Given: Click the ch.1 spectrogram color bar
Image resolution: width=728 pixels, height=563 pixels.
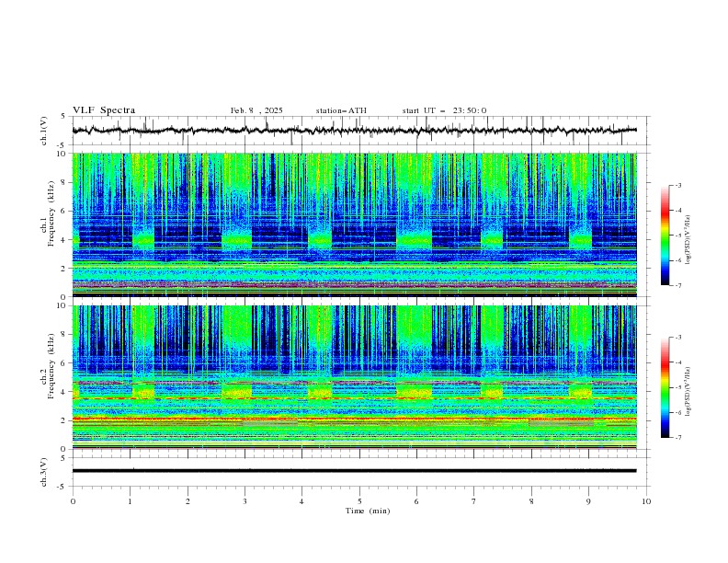Looking at the screenshot, I should [x=665, y=236].
